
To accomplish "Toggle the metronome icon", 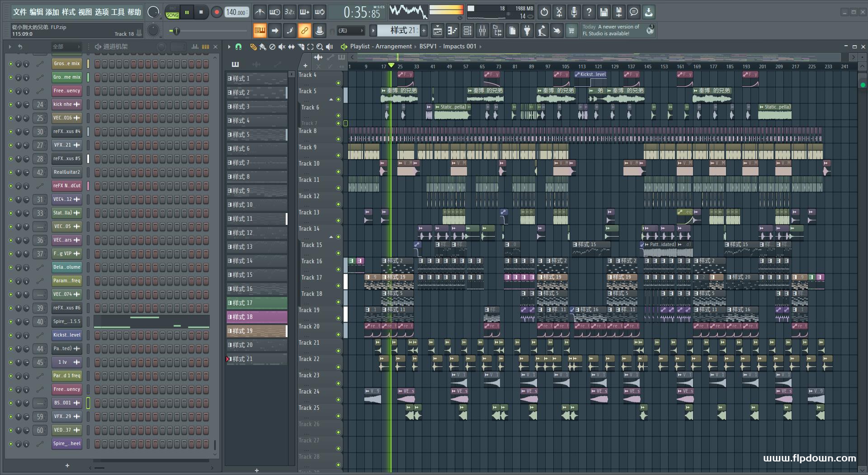I will (259, 12).
